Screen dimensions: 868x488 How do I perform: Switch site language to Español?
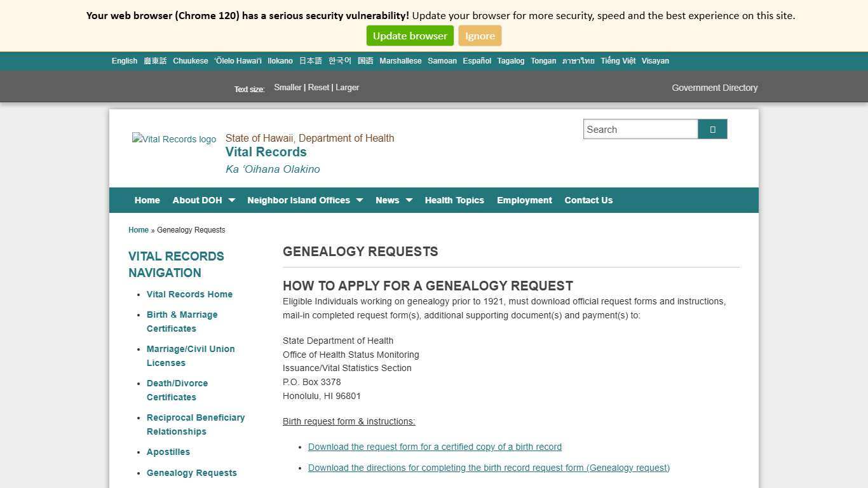pos(477,61)
